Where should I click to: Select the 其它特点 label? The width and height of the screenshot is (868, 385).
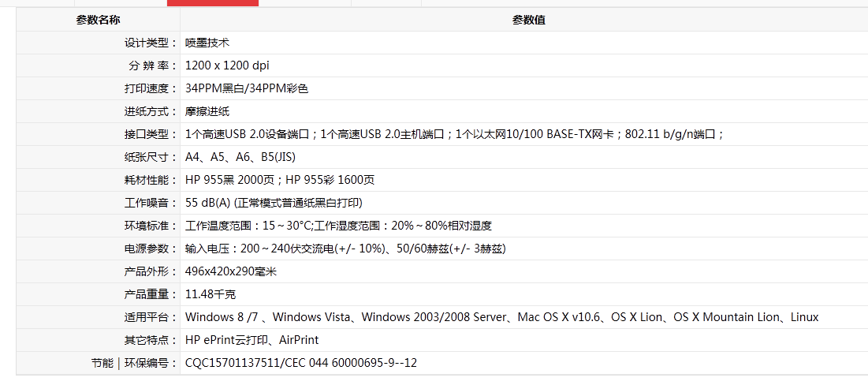(x=150, y=340)
